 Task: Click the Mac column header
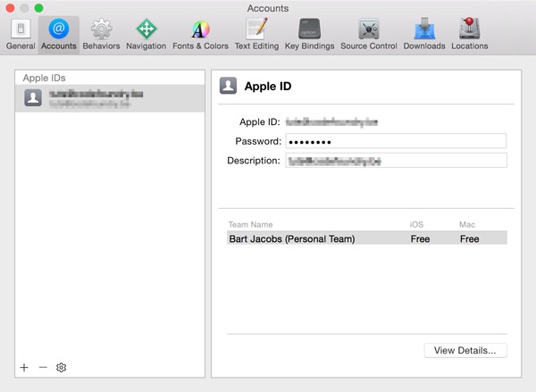click(x=467, y=224)
